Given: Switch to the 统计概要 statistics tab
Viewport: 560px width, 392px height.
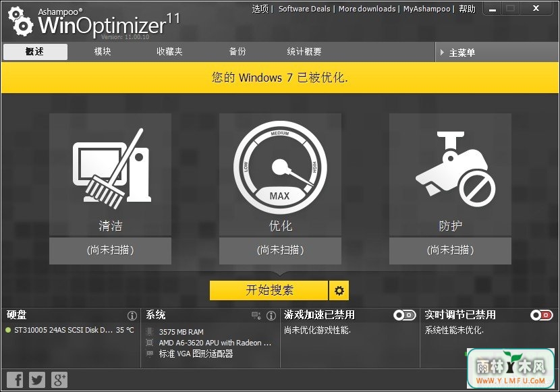Looking at the screenshot, I should pos(304,52).
